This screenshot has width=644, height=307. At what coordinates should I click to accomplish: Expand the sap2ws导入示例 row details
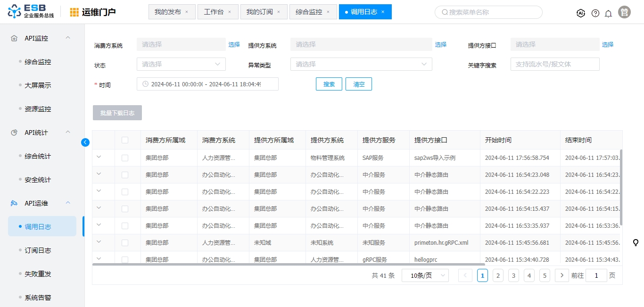[99, 157]
